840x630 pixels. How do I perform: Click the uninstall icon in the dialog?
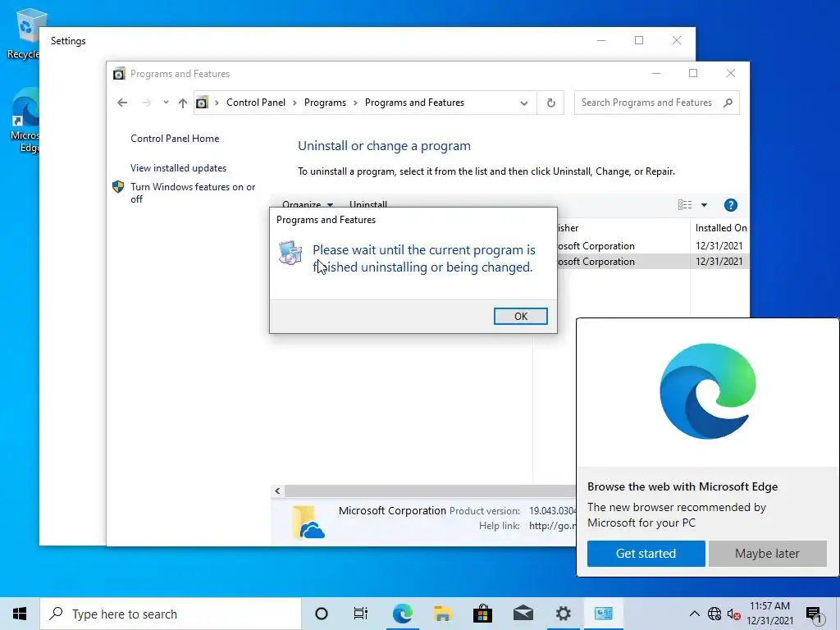pos(290,253)
